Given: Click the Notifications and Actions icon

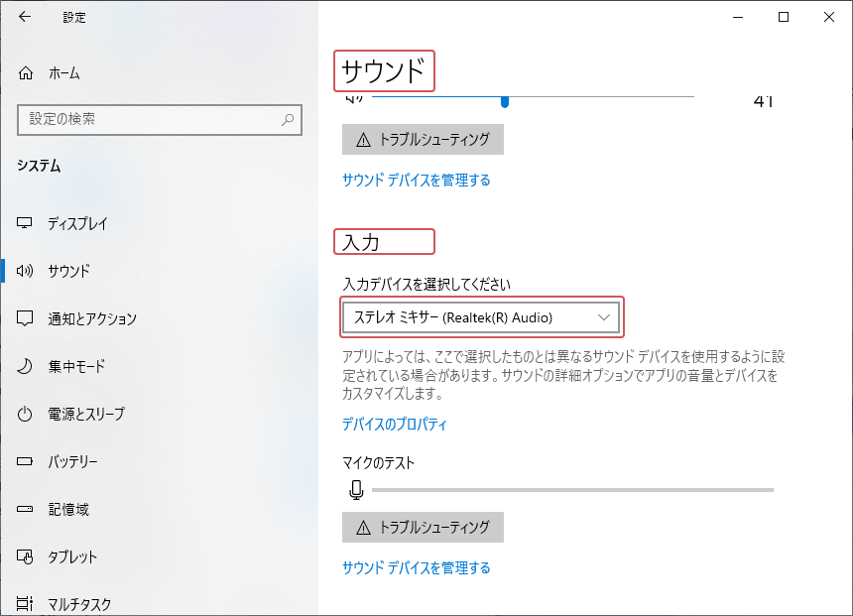Looking at the screenshot, I should click(x=26, y=318).
